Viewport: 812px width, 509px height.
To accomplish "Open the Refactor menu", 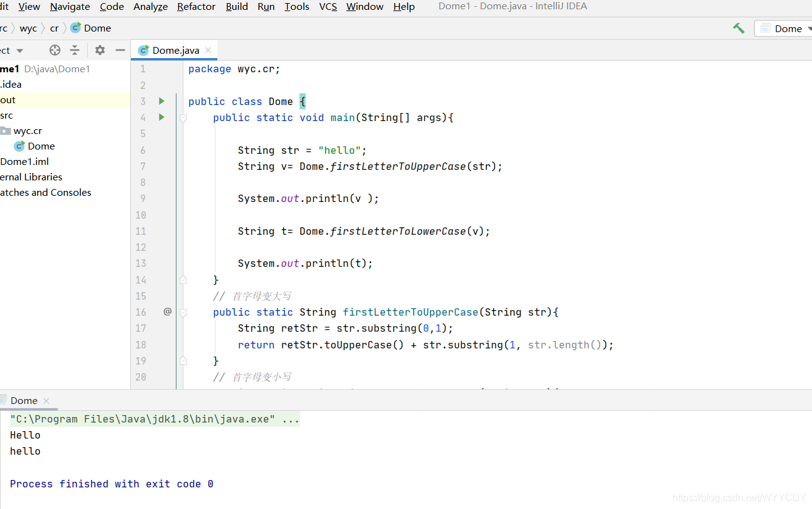I will pos(196,7).
